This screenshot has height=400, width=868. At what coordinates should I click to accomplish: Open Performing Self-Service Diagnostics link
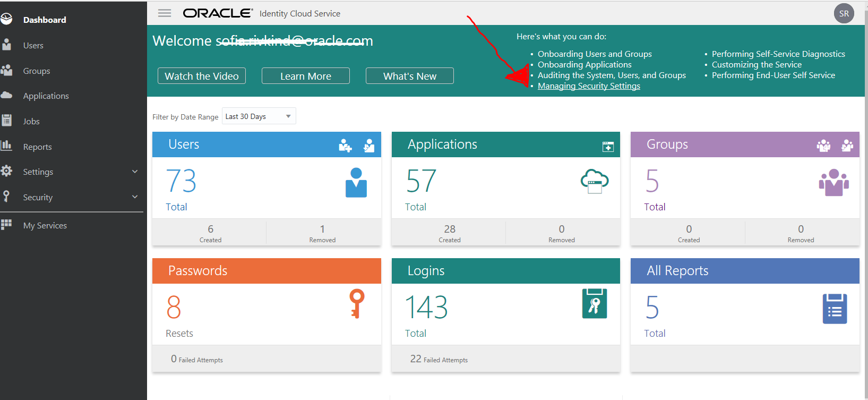pyautogui.click(x=778, y=54)
